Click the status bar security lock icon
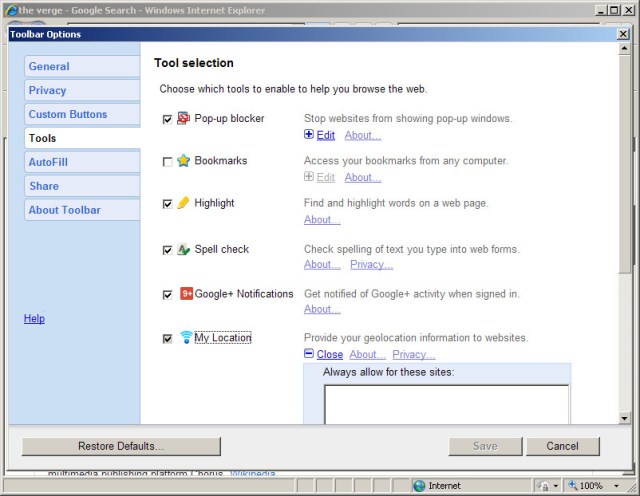The height and width of the screenshot is (496, 640). 543,486
